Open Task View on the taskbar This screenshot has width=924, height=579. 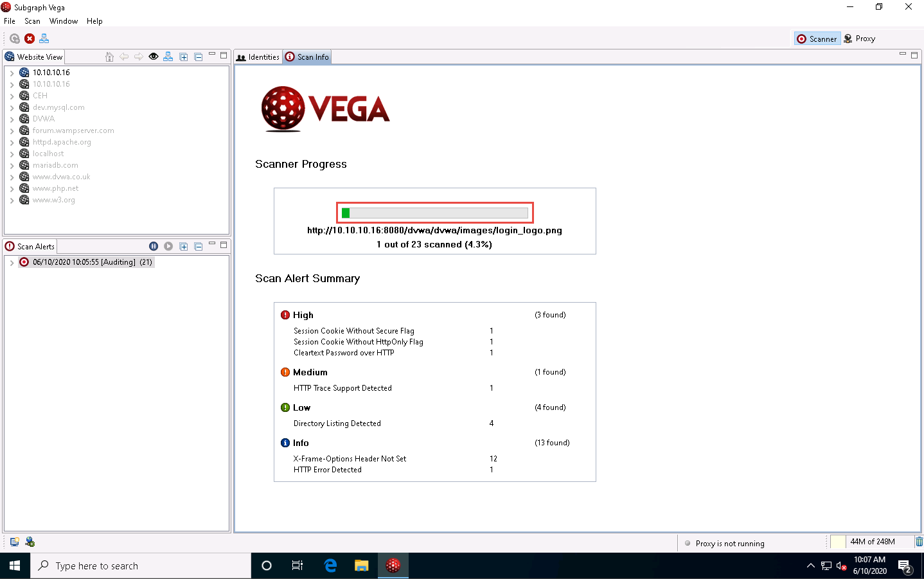pyautogui.click(x=298, y=566)
